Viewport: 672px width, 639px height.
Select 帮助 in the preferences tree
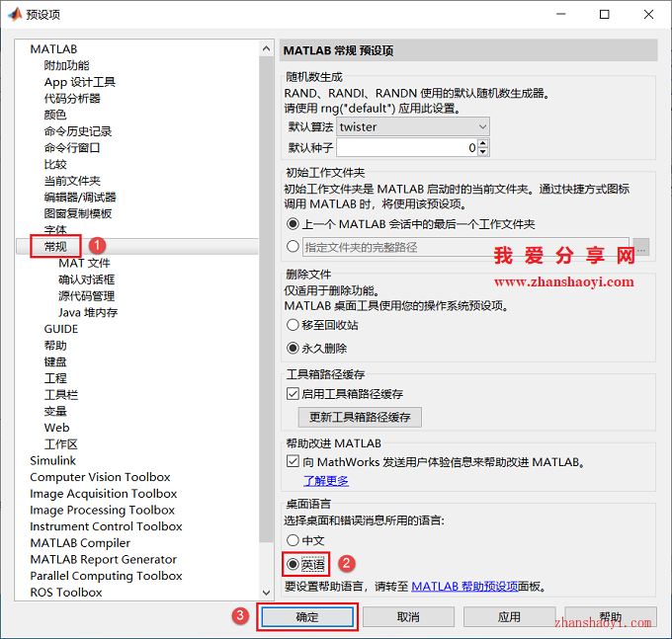tap(55, 346)
